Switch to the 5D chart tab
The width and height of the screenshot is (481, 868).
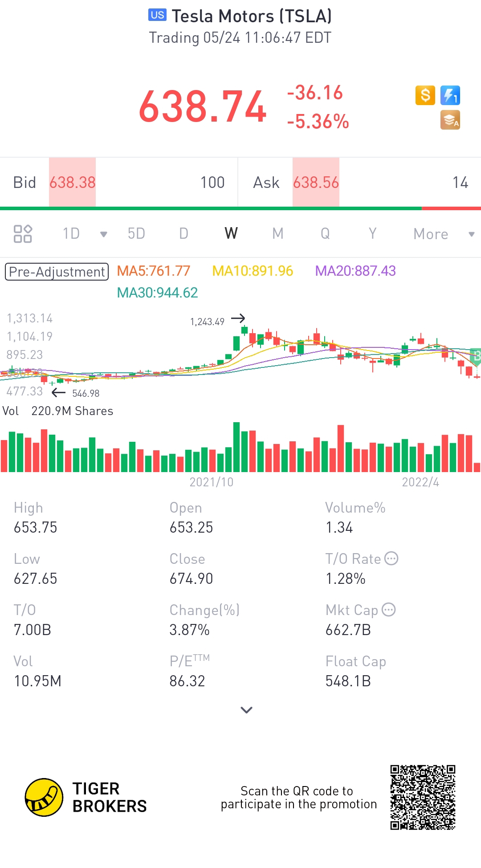click(x=136, y=234)
